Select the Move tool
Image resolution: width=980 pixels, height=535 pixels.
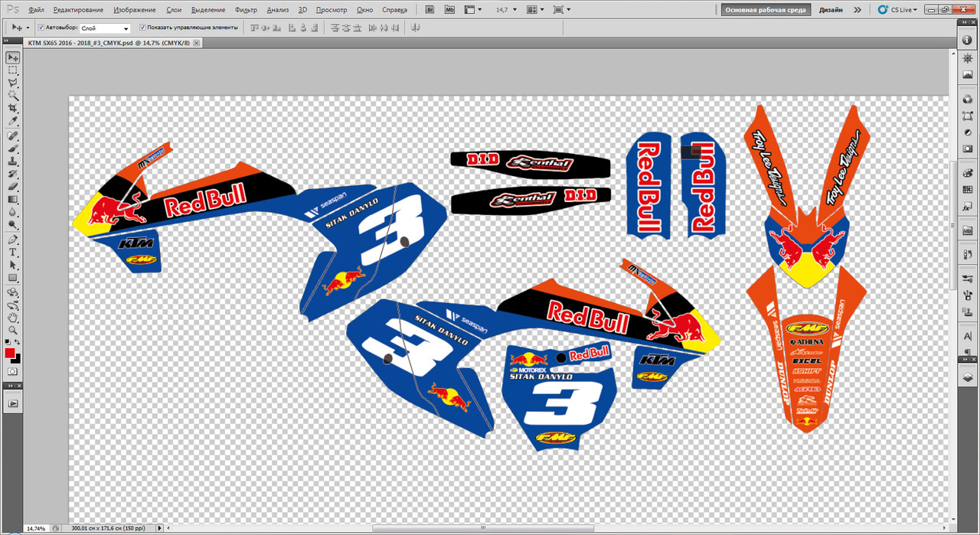(13, 57)
